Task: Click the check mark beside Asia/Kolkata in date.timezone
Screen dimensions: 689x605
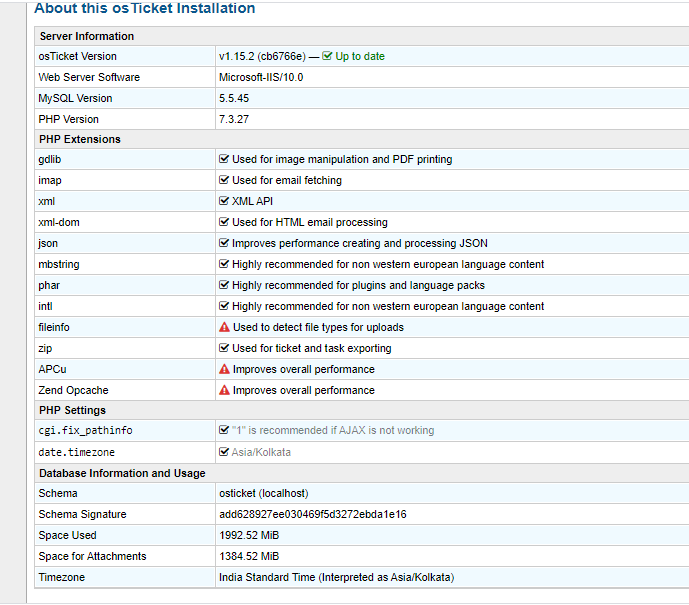Action: pos(225,452)
